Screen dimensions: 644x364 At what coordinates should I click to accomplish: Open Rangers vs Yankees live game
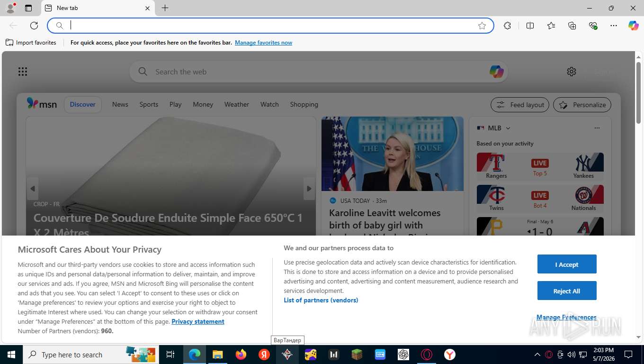point(540,166)
